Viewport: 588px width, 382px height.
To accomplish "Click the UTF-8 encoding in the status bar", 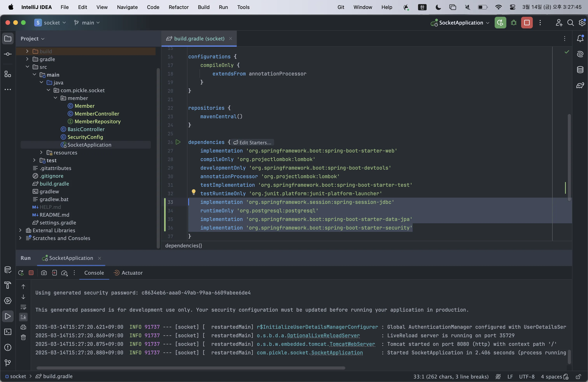I will (527, 377).
